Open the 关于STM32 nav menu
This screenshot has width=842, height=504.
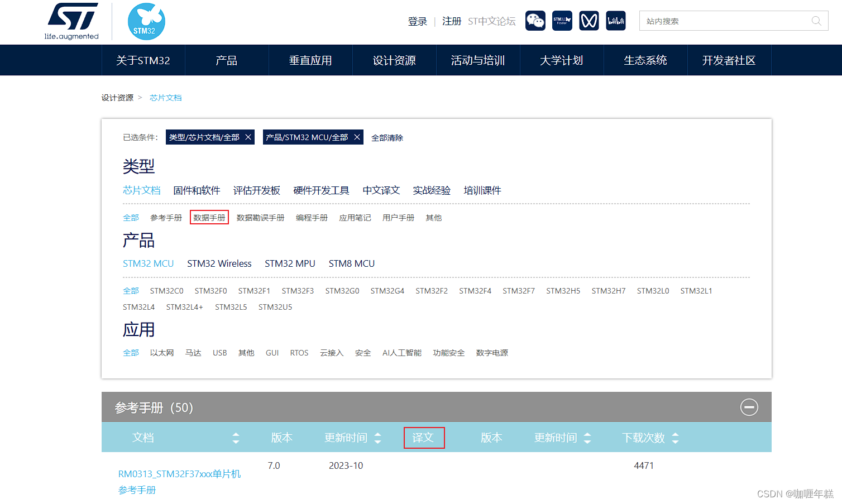point(143,60)
